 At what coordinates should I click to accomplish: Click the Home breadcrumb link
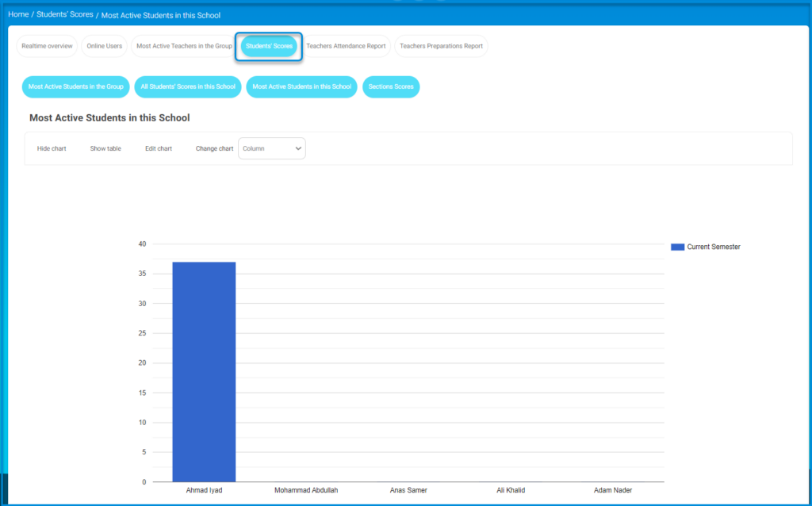tap(18, 14)
